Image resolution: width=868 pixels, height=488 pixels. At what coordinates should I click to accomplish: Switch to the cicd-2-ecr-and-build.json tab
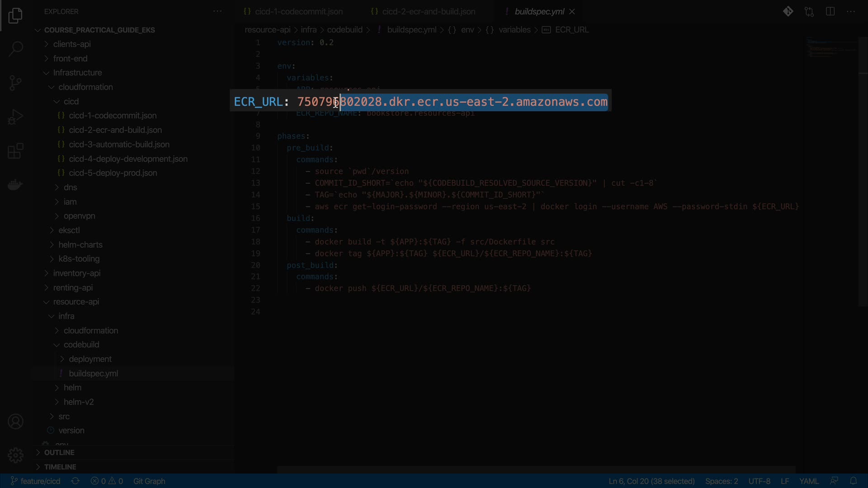coord(428,12)
